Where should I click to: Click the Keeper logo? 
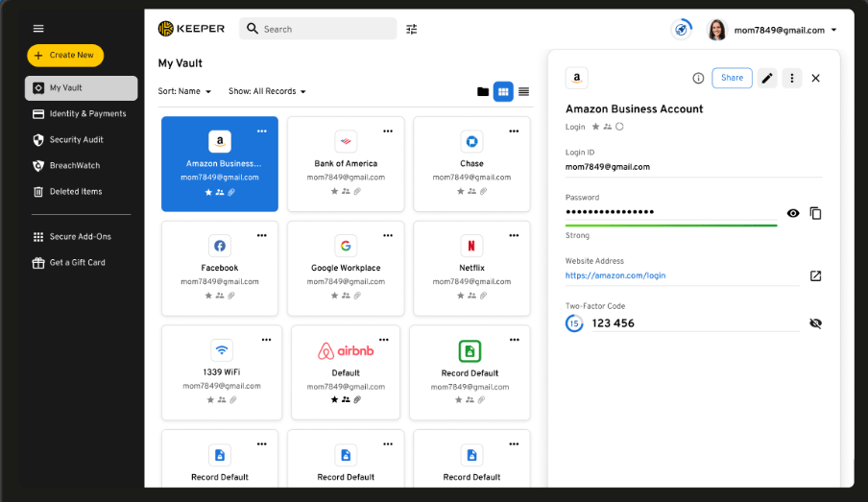pyautogui.click(x=191, y=29)
